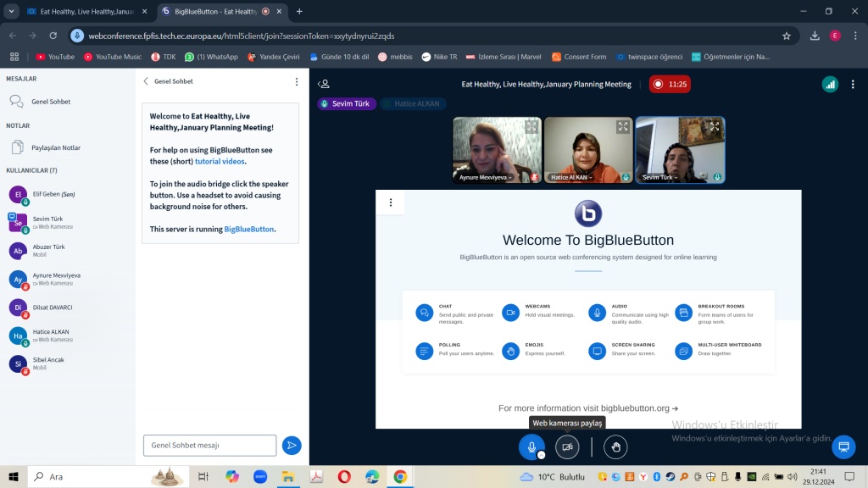Open the Chrome three-dot menu
Image resolution: width=868 pixels, height=488 pixels.
[856, 36]
